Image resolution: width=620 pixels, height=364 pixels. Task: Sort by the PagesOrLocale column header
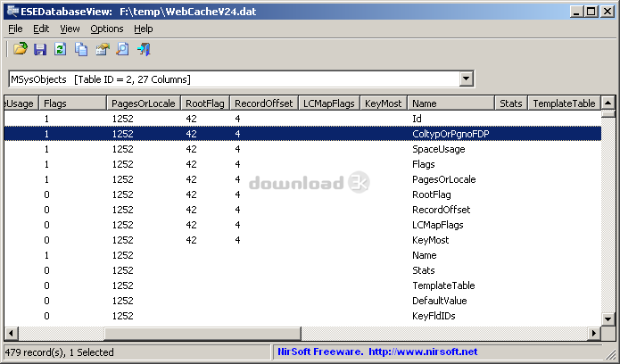[143, 103]
